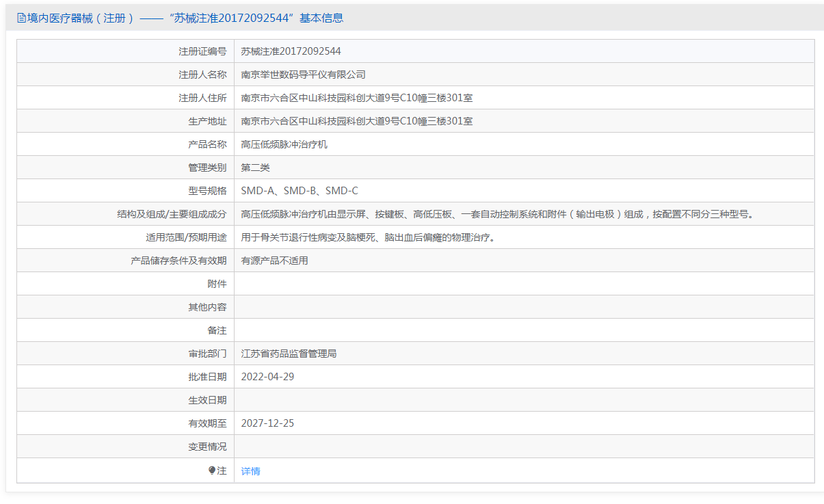Click the bulb icon next to 注
Image resolution: width=824 pixels, height=504 pixels.
212,470
